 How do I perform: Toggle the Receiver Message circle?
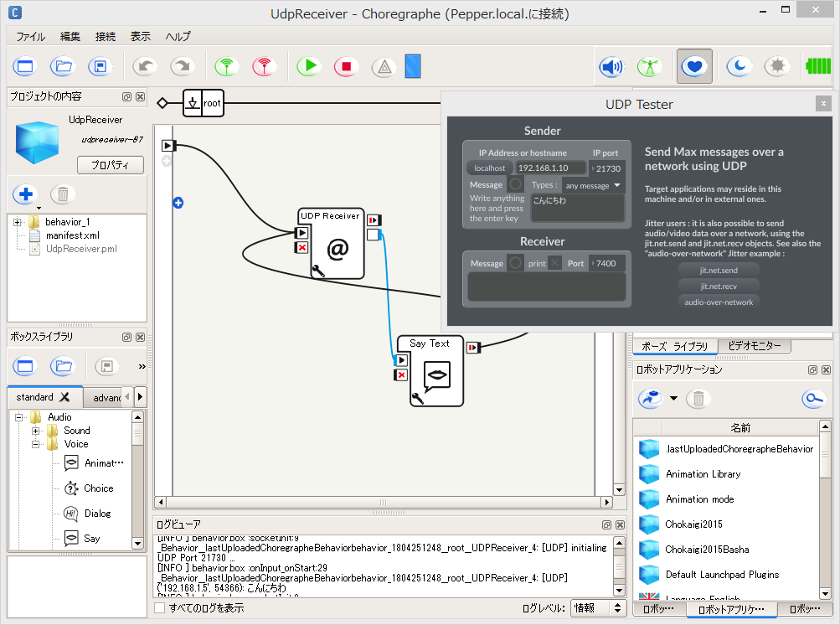515,263
